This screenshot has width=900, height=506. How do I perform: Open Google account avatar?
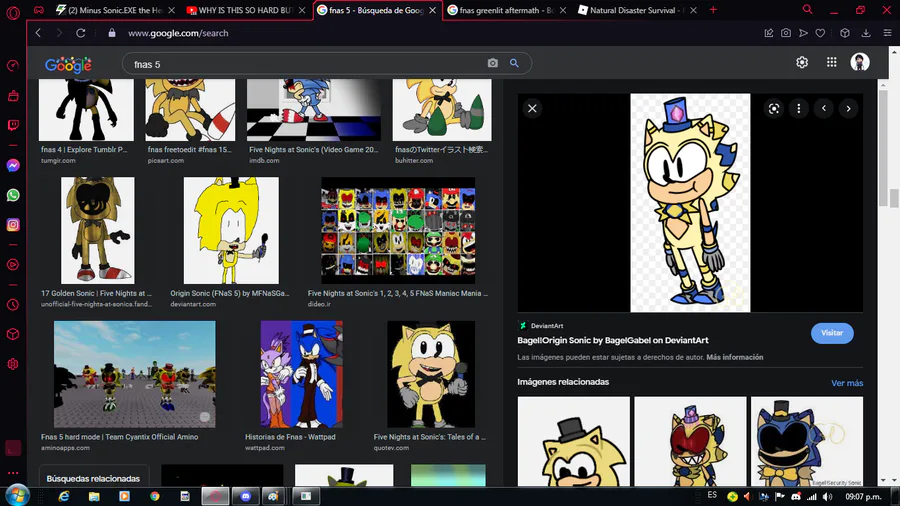(860, 62)
